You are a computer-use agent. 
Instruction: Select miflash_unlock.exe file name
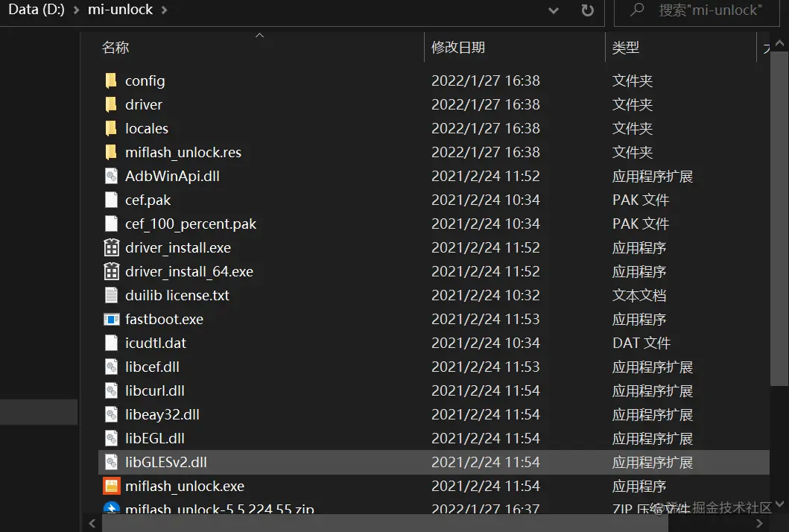[x=185, y=486]
